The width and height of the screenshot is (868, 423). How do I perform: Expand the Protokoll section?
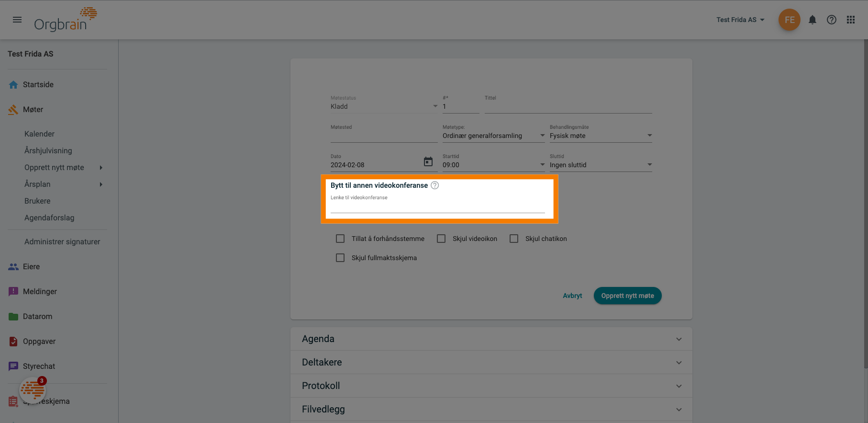point(491,386)
